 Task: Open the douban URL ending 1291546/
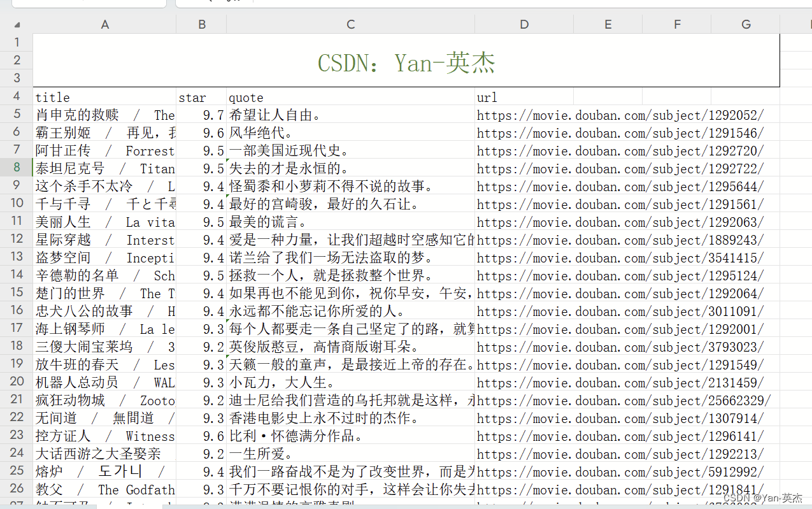(620, 133)
